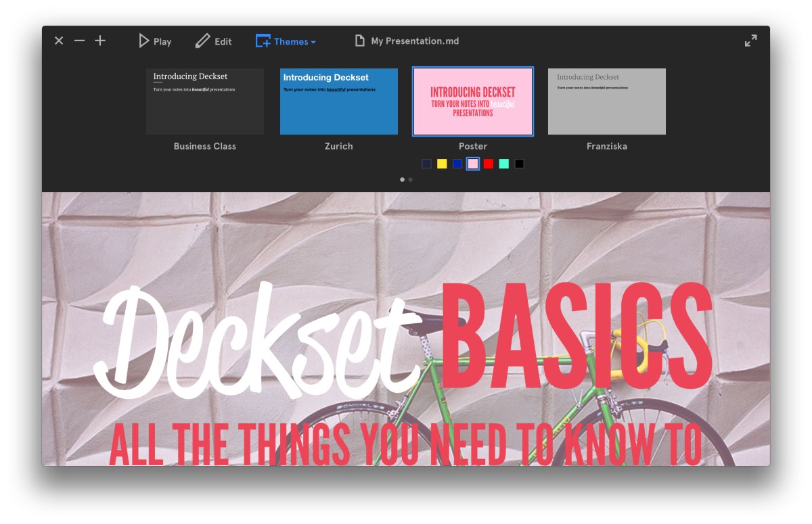The image size is (812, 524).
Task: Close the window with the X icon
Action: click(59, 41)
